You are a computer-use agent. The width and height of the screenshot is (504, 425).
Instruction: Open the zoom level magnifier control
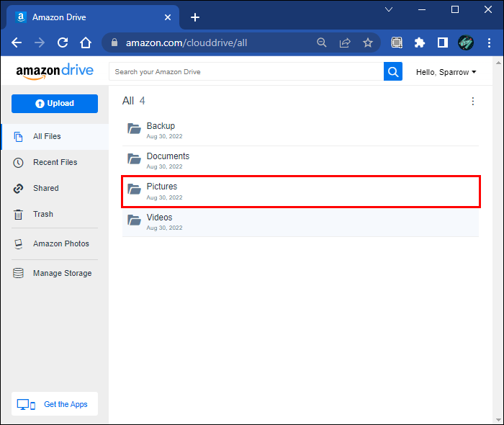pos(322,42)
